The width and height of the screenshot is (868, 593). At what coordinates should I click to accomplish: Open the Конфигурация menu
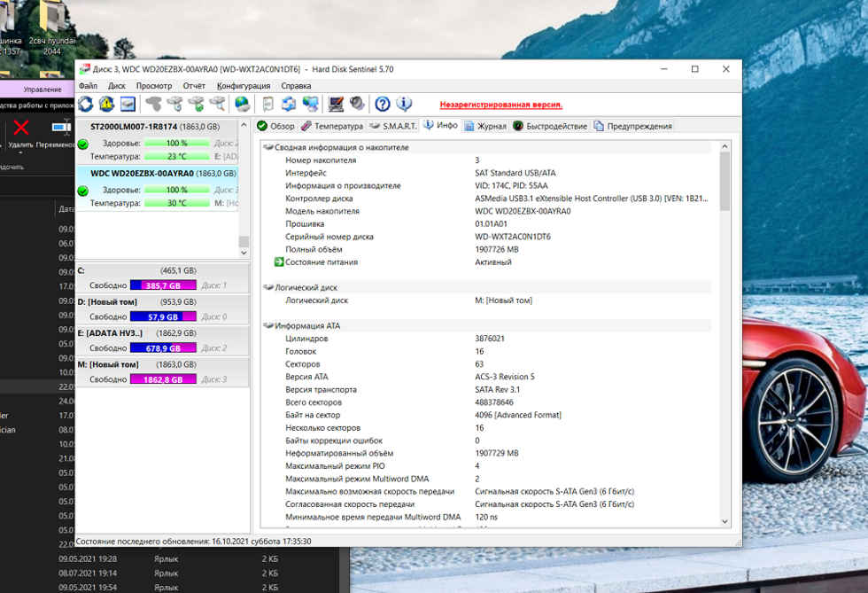(244, 86)
